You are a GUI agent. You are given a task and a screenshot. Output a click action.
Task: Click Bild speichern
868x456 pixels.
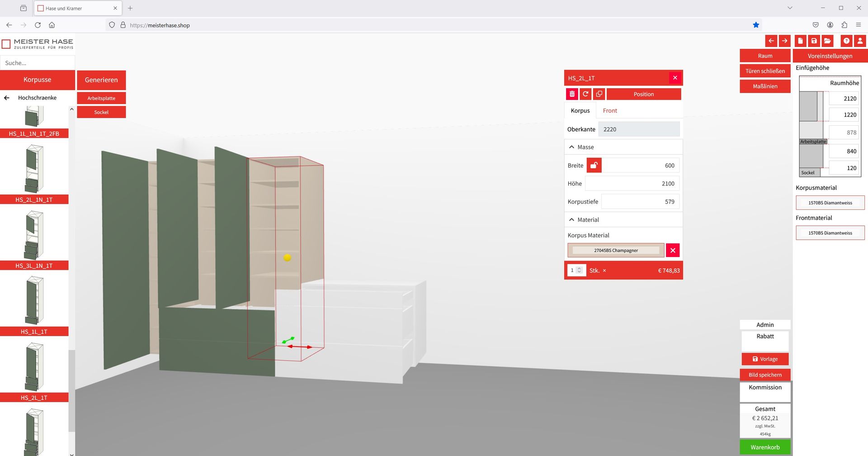(765, 375)
